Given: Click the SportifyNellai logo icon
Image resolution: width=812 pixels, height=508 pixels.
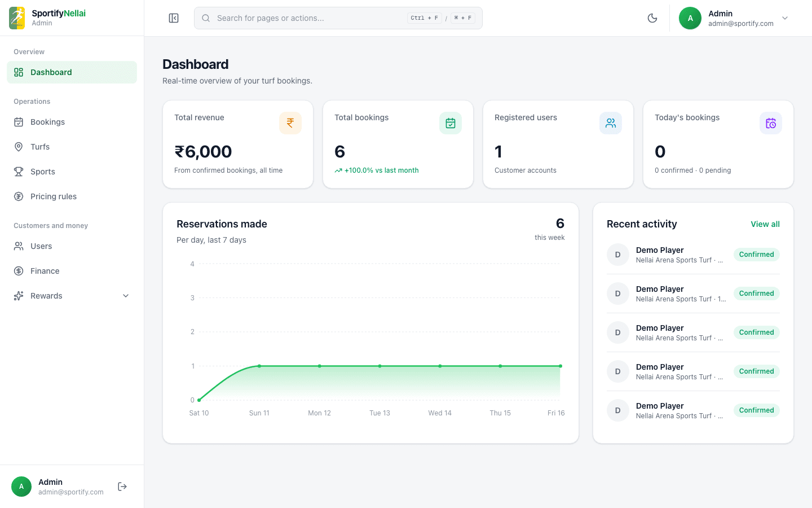Looking at the screenshot, I should [17, 18].
